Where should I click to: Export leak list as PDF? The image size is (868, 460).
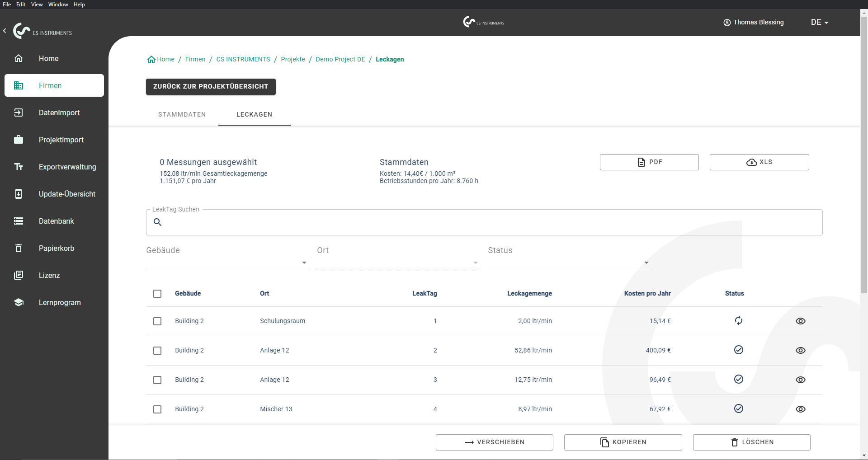click(x=649, y=162)
